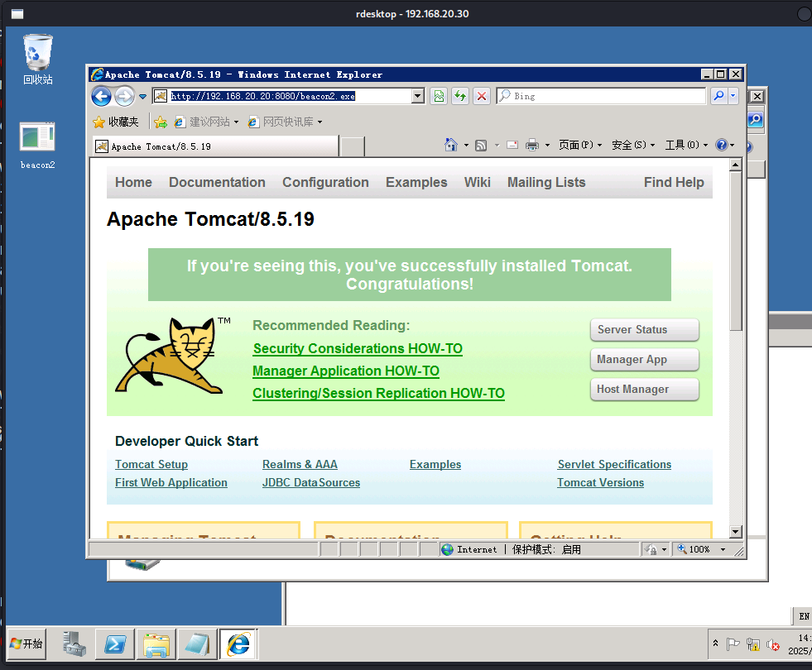Open the Home nav link
The height and width of the screenshot is (670, 812).
tap(133, 182)
